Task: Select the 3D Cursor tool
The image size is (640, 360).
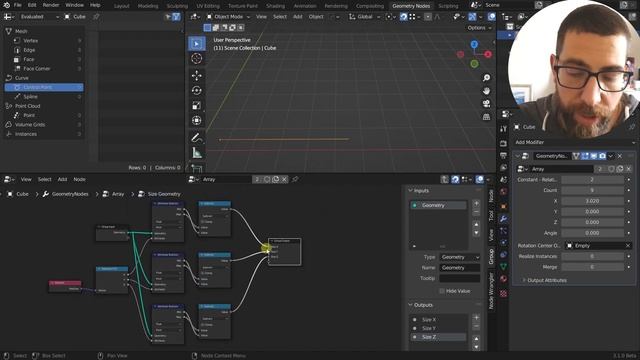Action: click(x=197, y=59)
